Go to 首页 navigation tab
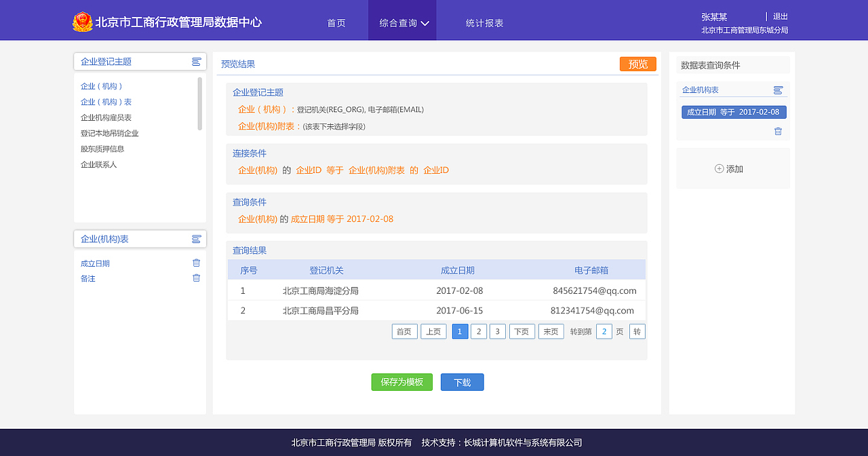The image size is (868, 456). (x=336, y=23)
